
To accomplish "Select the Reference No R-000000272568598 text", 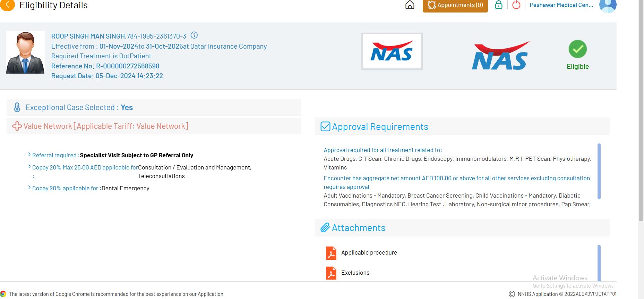I will point(105,66).
